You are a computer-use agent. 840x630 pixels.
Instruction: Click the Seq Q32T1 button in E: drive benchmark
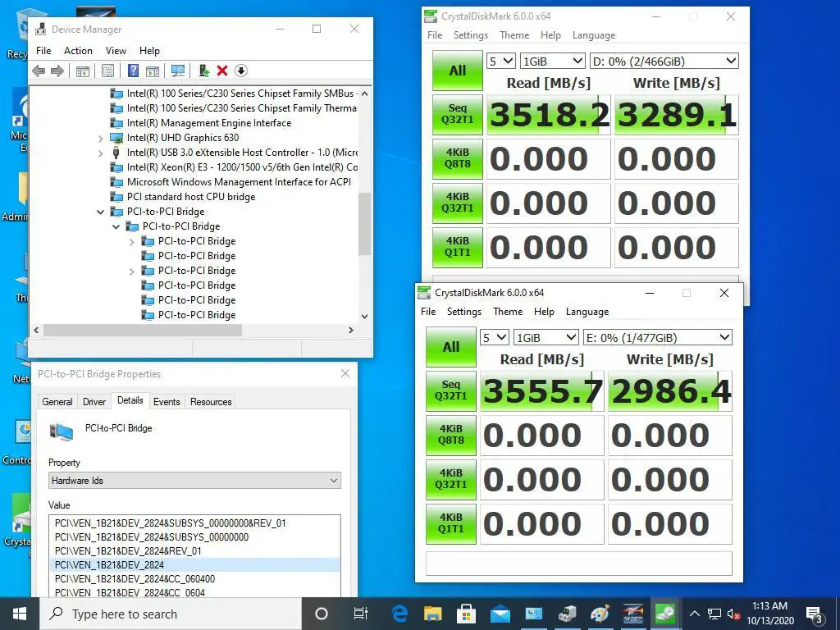tap(450, 390)
